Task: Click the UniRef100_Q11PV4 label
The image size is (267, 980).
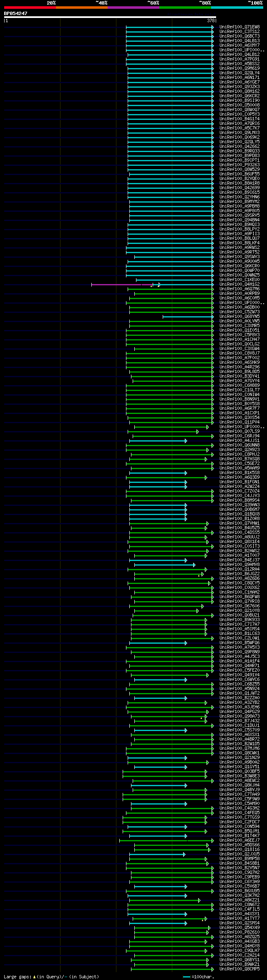Action: (239, 422)
